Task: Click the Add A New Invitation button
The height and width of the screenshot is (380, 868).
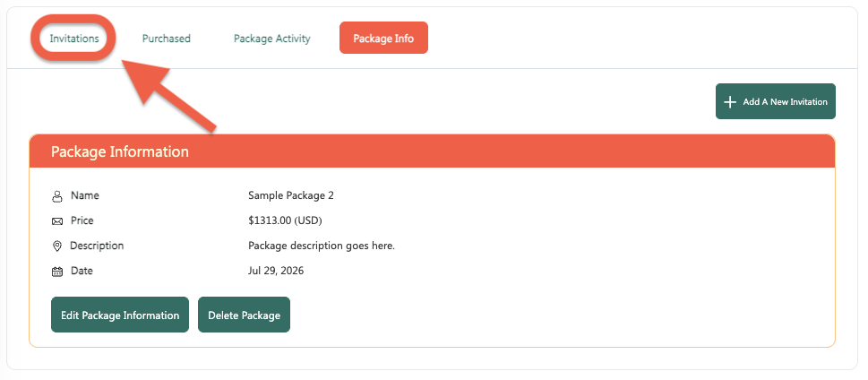Action: point(776,101)
